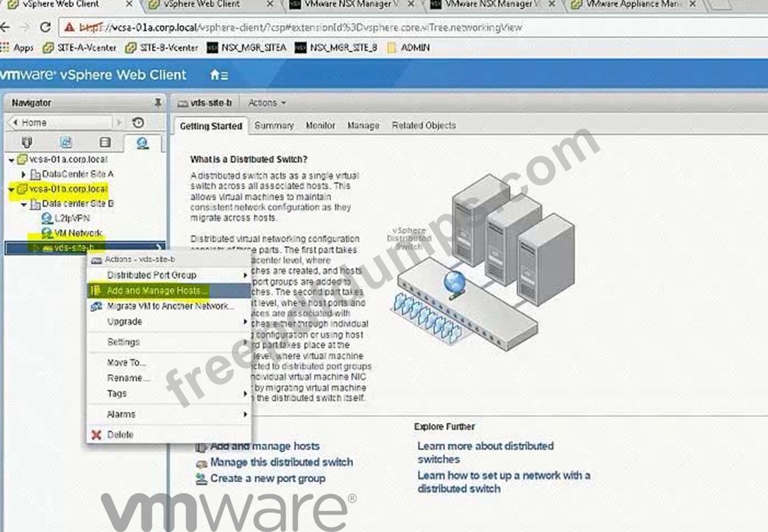Open the SITE-A-Vcenter bookmark

point(80,48)
